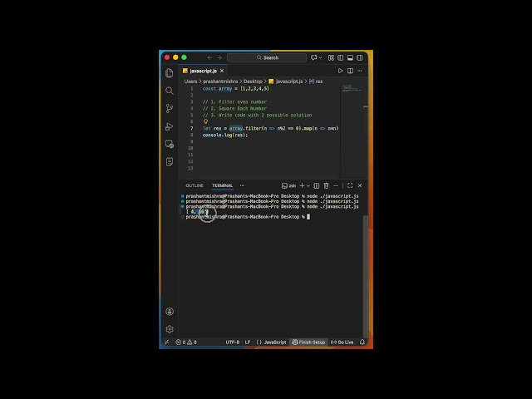Open editor More Actions ellipsis
Viewport: 532px width, 399px height.
(360, 71)
